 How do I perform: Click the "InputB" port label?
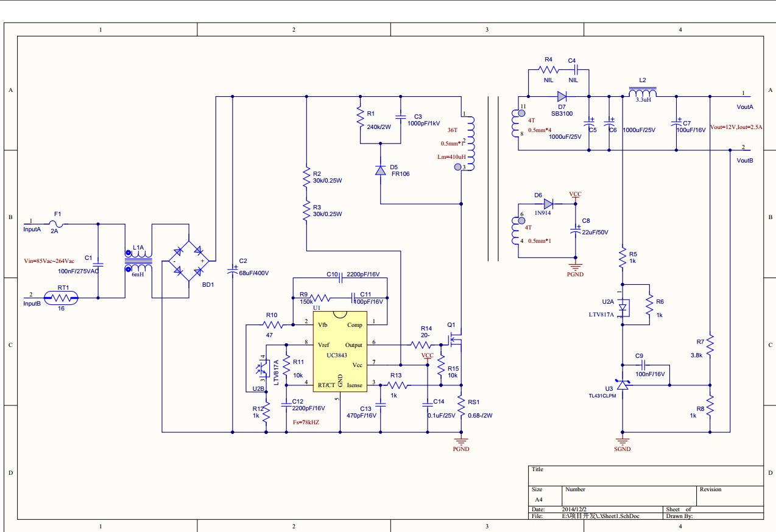tap(32, 303)
